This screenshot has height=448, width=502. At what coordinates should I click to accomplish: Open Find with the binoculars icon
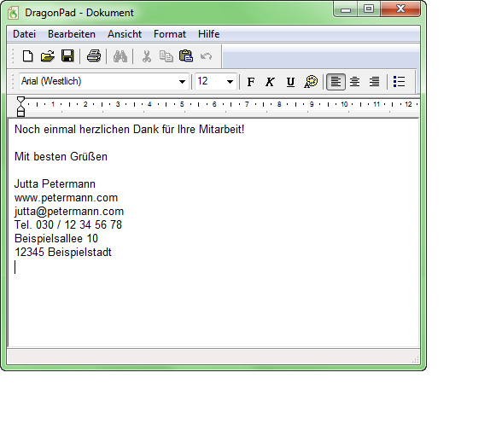coord(120,56)
